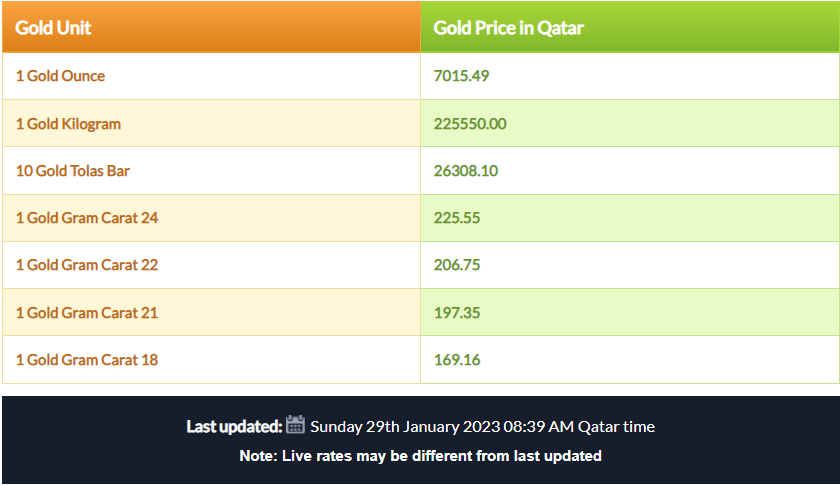Click the live rates note text
The height and width of the screenshot is (485, 840).
coord(421,456)
